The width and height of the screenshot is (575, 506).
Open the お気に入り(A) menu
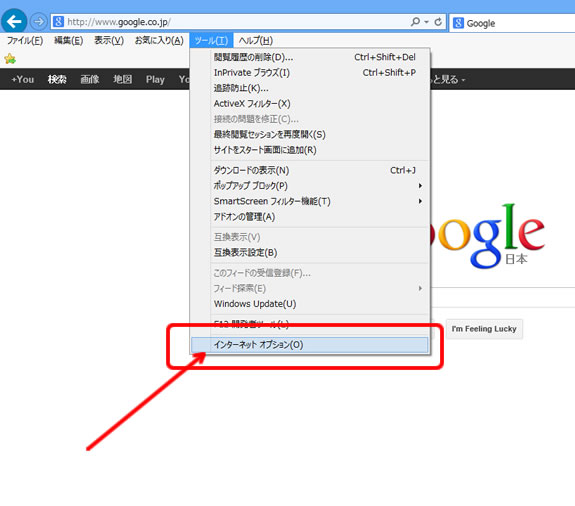(159, 40)
